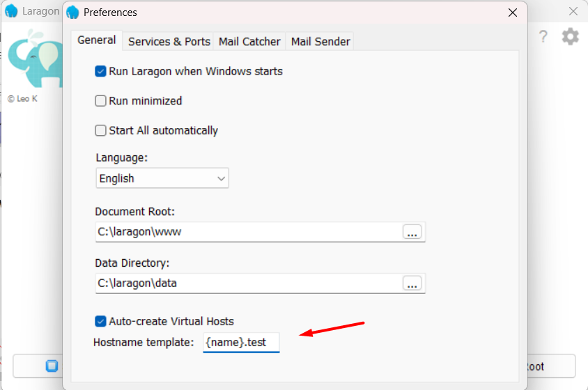Viewport: 588px width, 390px height.
Task: Click the Hostname template text field
Action: click(241, 343)
